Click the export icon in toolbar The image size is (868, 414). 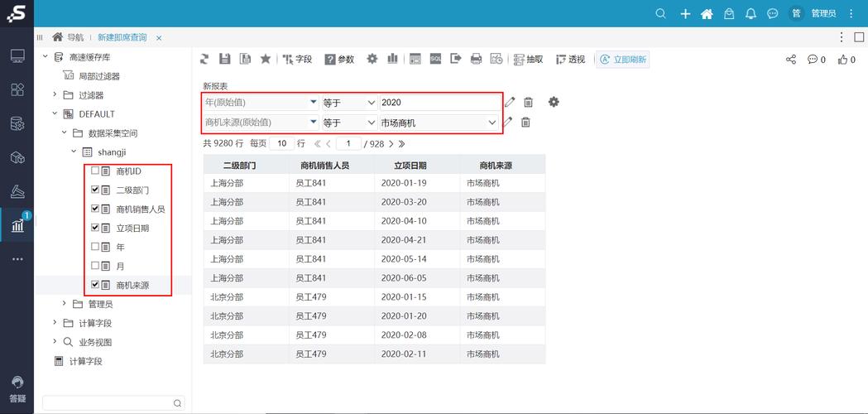[x=456, y=59]
